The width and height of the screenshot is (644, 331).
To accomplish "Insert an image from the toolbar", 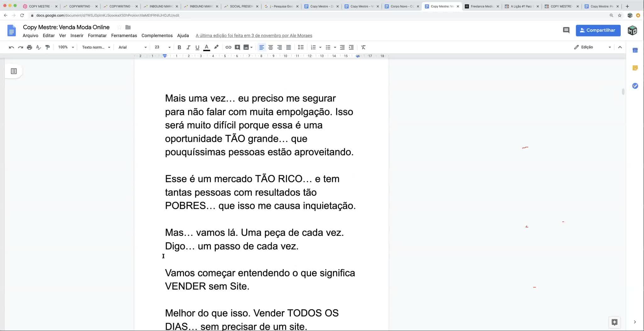I will pyautogui.click(x=246, y=47).
